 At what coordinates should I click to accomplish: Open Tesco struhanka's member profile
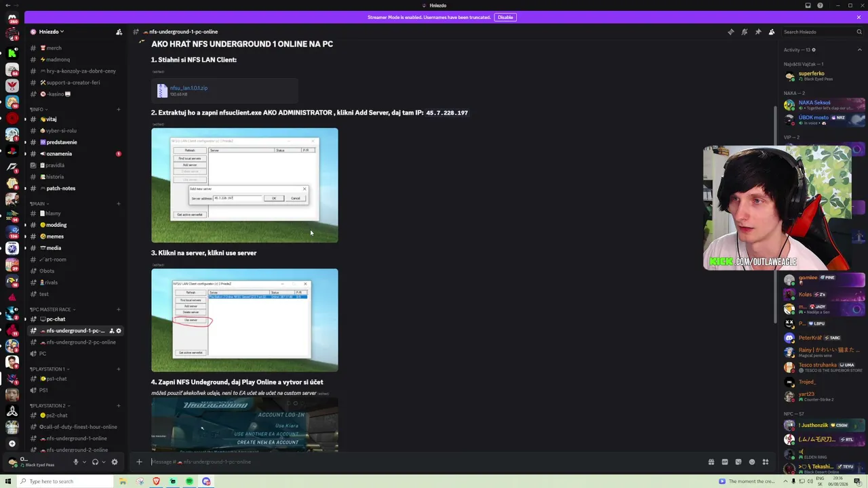(824, 367)
